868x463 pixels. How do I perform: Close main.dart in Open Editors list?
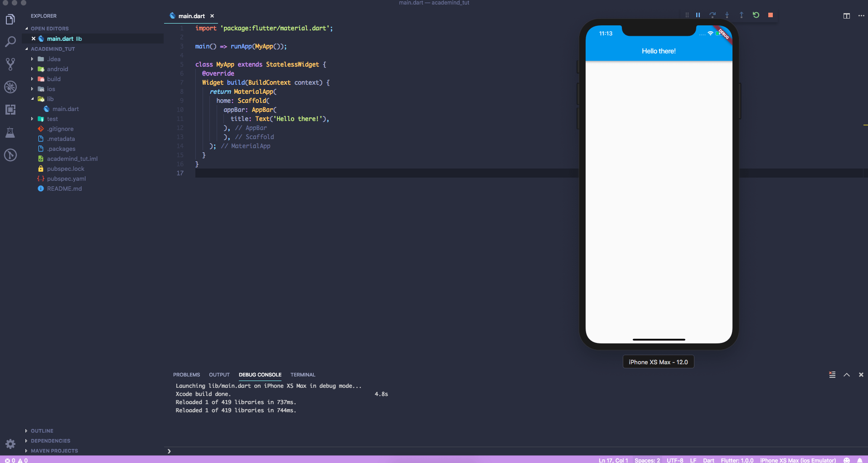click(x=34, y=39)
